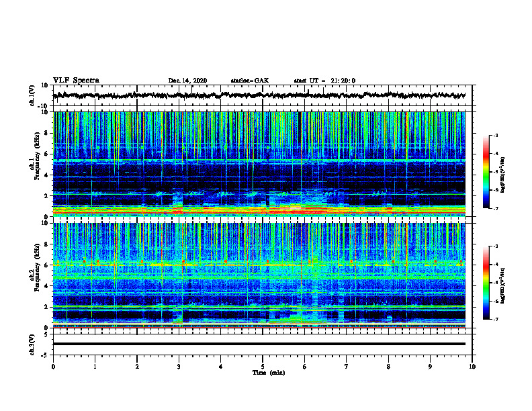The height and width of the screenshot is (411, 532).
Task: Click the 4 tick on Time axis
Action: (x=221, y=367)
